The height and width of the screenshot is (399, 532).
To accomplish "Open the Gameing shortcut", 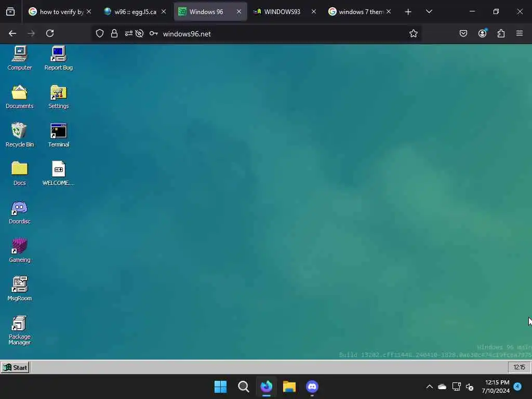I will point(20,250).
